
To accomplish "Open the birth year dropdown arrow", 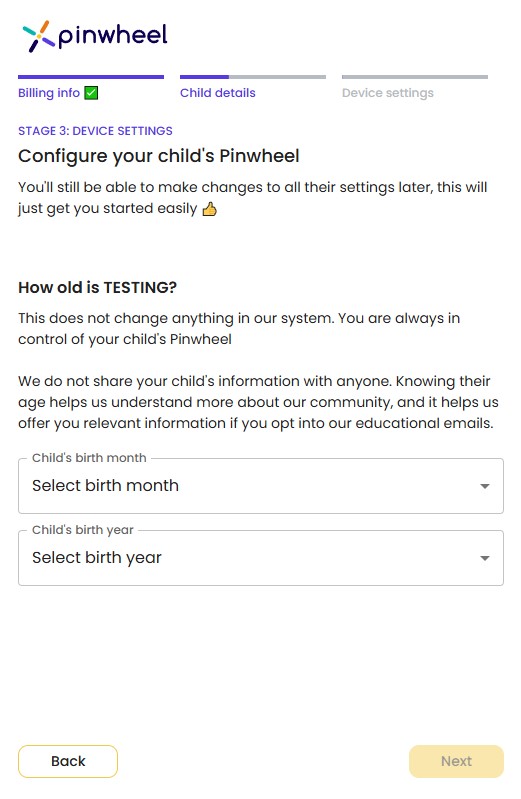I will pyautogui.click(x=485, y=558).
